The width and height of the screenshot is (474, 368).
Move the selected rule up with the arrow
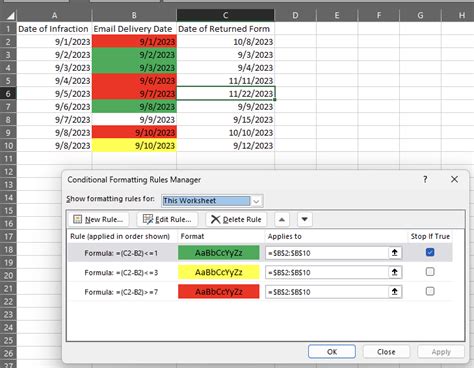[282, 219]
